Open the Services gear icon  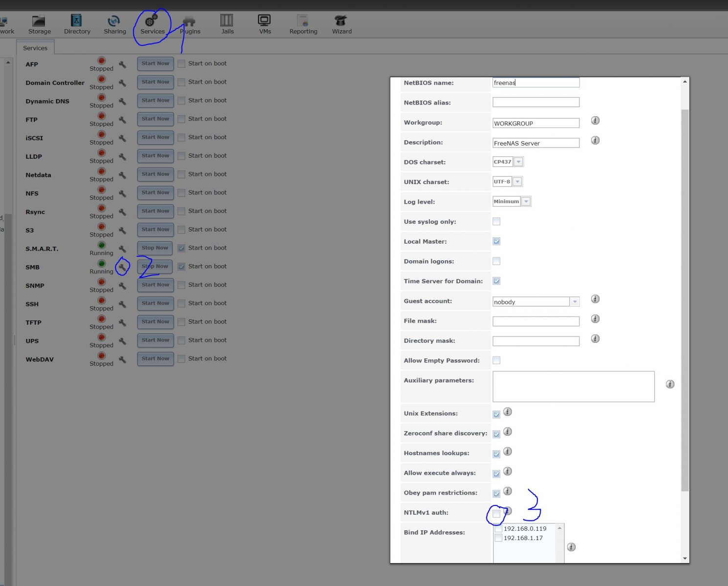[151, 21]
